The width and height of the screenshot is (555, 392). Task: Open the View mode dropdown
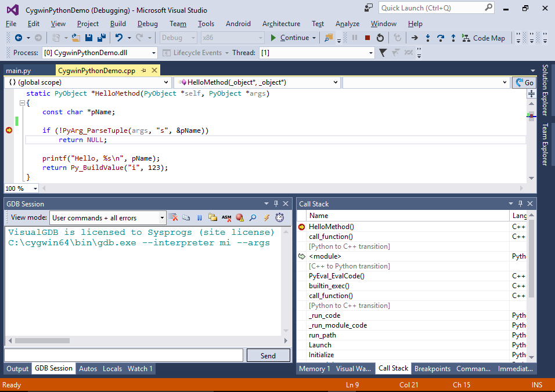(x=162, y=217)
